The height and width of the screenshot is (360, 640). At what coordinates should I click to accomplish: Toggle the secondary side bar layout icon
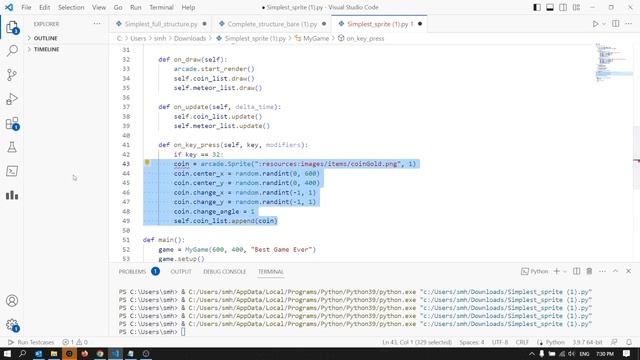(563, 7)
